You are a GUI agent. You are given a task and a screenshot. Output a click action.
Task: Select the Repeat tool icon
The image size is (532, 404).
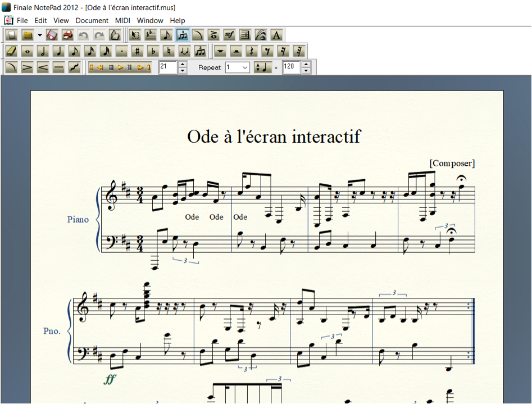pos(244,34)
